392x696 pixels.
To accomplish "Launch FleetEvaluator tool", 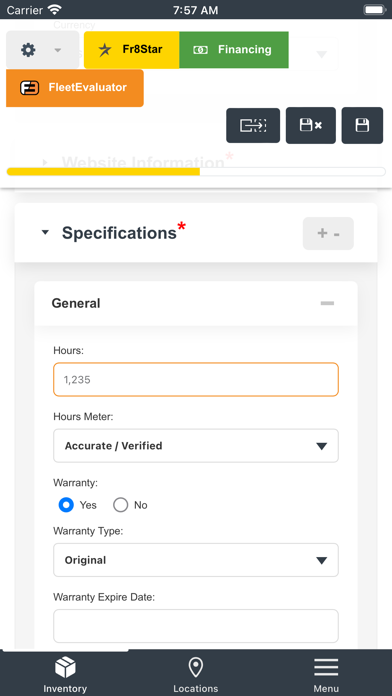I will 75,88.
